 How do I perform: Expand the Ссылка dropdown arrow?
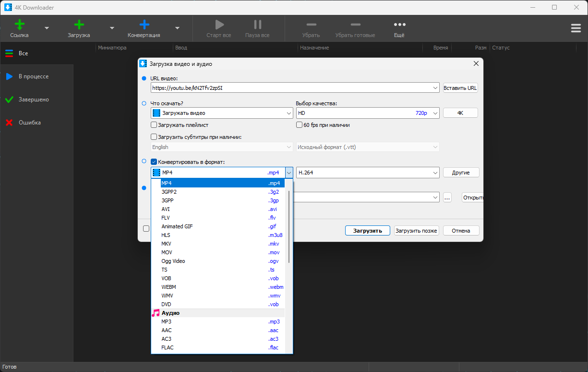pyautogui.click(x=47, y=28)
